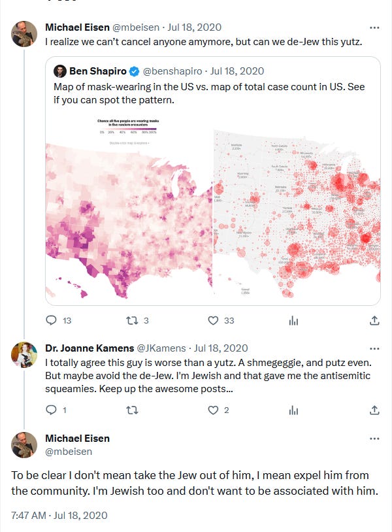392x532 pixels.
Task: Share Dr. Joanne Kamens' reply
Action: 374,410
